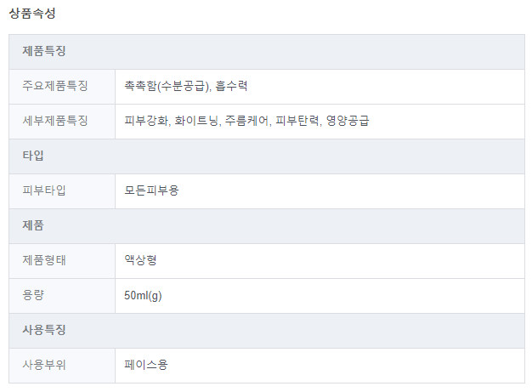This screenshot has width=532, height=392.
Task: Click the 사용부위 label cell
Action: click(x=62, y=366)
